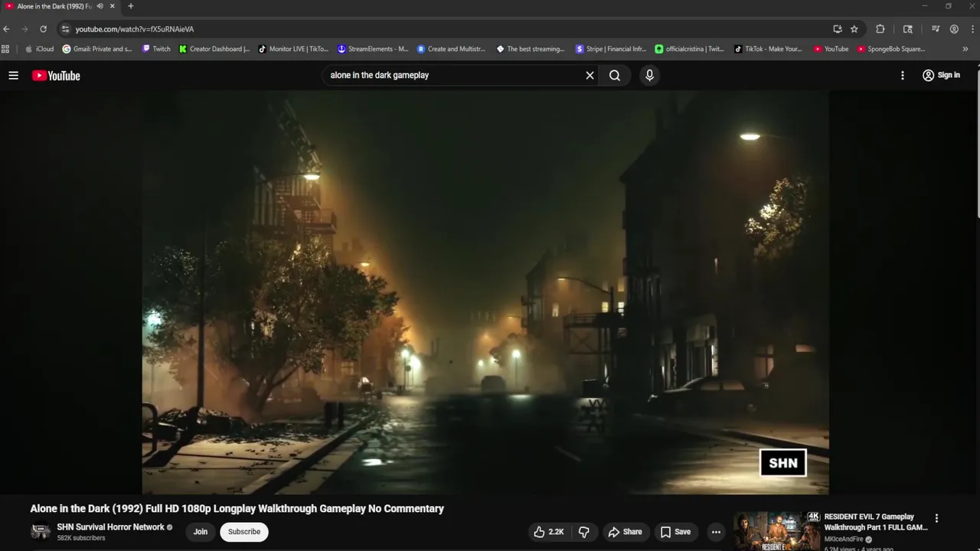Open the Gmail bookmark
Viewport: 980px width, 551px height.
[x=97, y=49]
